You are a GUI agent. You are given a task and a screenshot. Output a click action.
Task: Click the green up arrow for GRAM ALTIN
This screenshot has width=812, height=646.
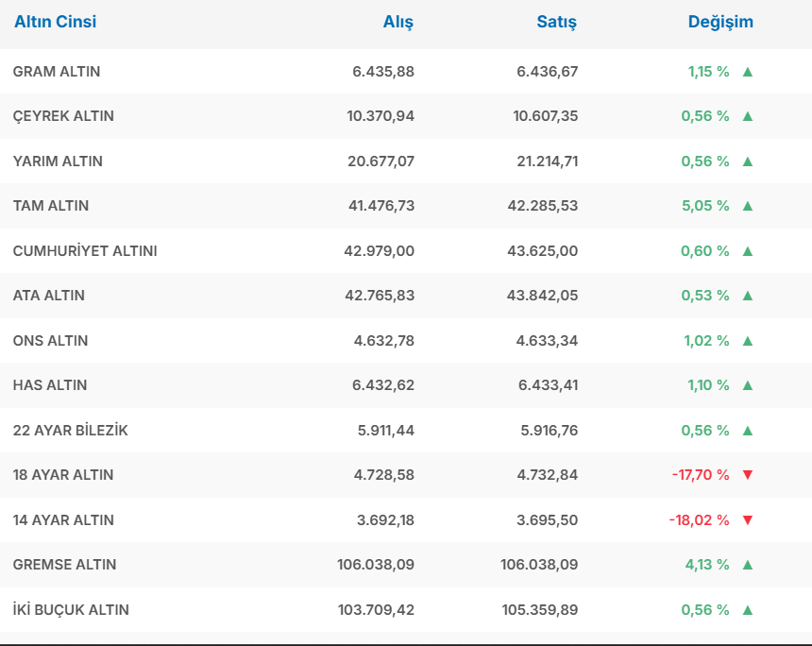point(748,72)
